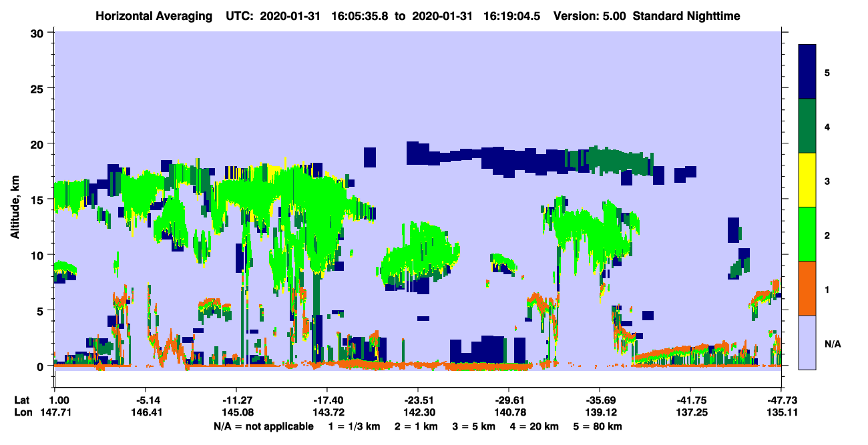Screen dimensions: 868x445
Task: Click the 'N/A = not applicable' legend note
Action: pyautogui.click(x=263, y=426)
